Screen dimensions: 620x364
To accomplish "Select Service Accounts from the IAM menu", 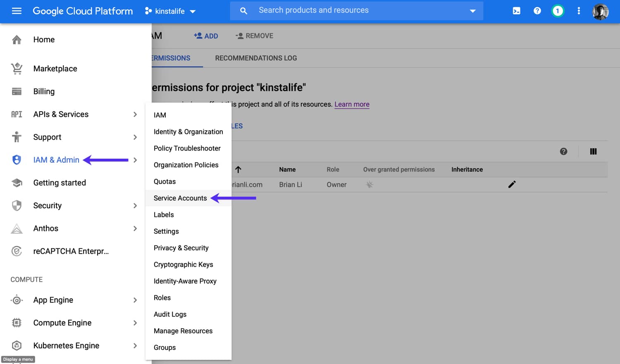I will coord(180,198).
